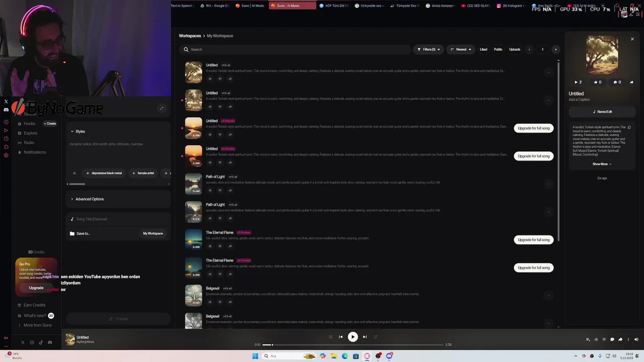Open player more-options menu
The width and height of the screenshot is (644, 362).
(x=628, y=339)
